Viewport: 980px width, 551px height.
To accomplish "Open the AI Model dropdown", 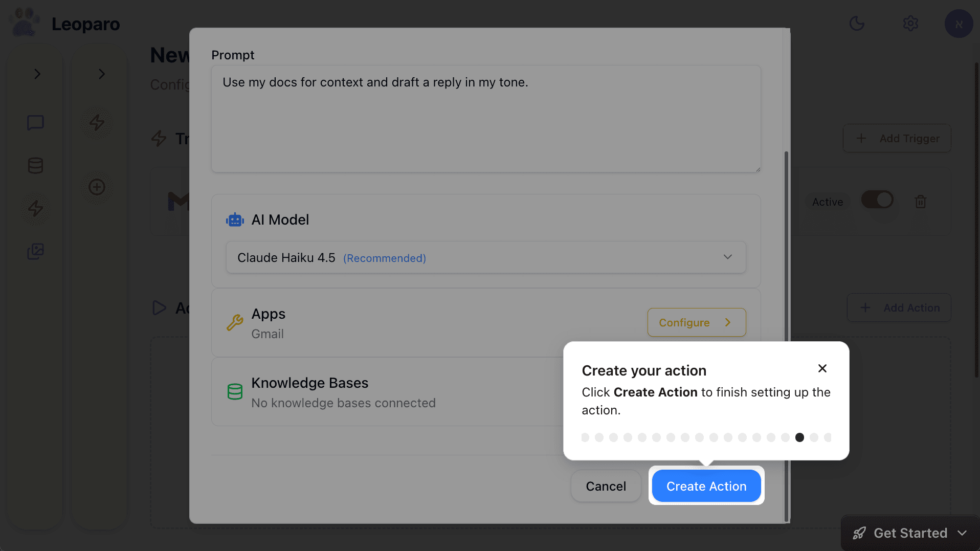I will pyautogui.click(x=485, y=257).
